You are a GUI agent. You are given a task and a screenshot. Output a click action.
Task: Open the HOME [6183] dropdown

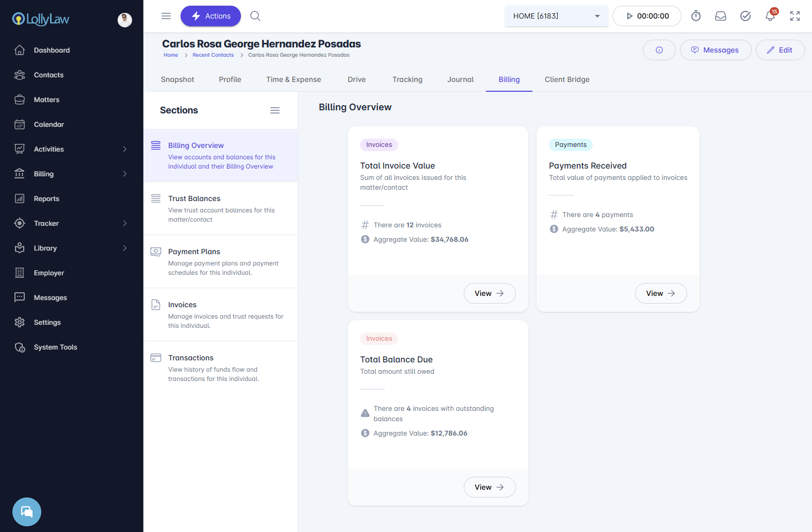(x=557, y=16)
